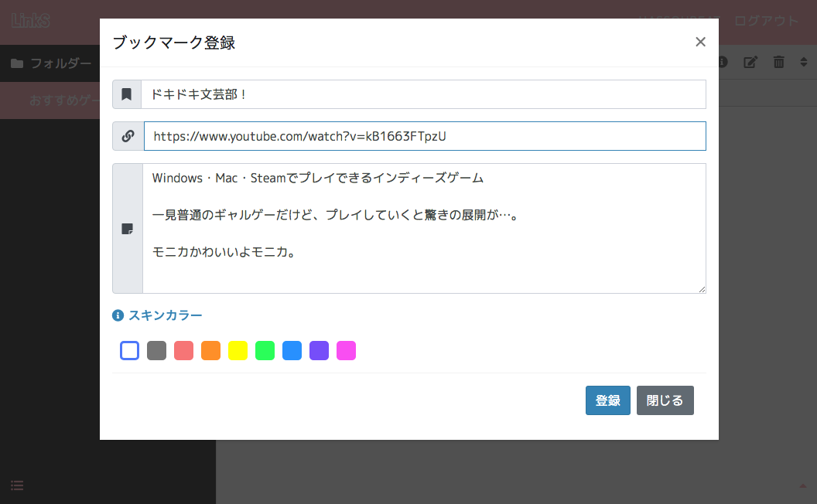Click the circular info icon in the toolbar
Viewport: 817px width, 504px height.
pyautogui.click(x=721, y=62)
